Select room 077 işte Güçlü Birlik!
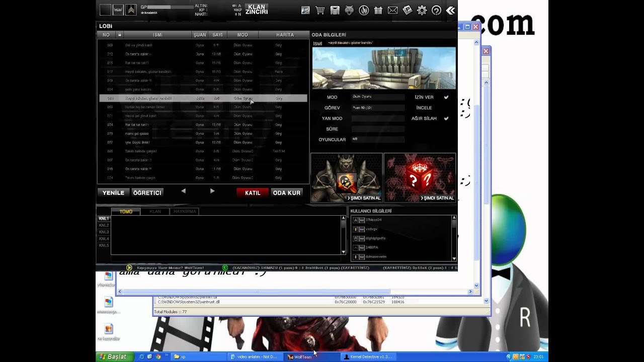The image size is (644, 362). pos(203,142)
